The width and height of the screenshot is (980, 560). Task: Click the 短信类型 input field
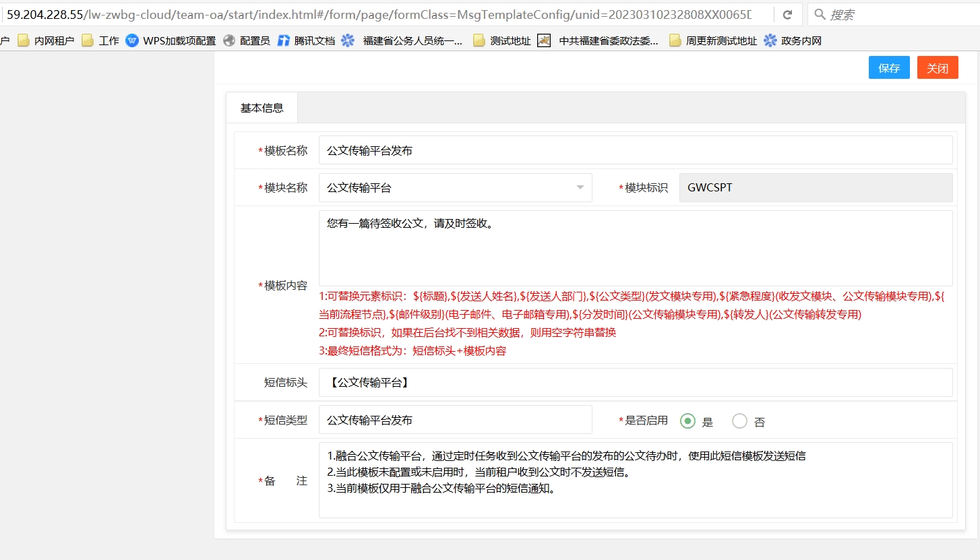tap(455, 420)
